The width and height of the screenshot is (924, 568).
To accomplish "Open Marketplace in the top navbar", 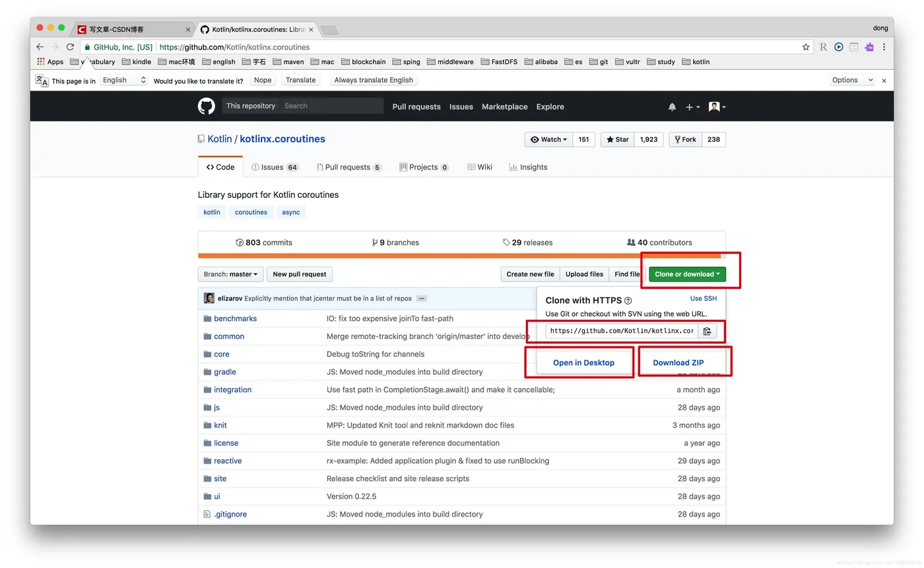I will coord(505,107).
